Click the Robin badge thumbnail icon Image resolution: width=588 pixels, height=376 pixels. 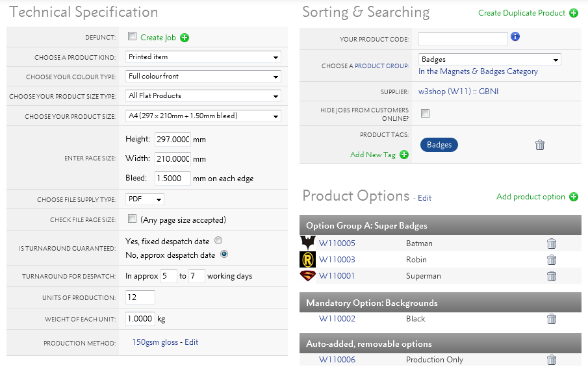307,260
